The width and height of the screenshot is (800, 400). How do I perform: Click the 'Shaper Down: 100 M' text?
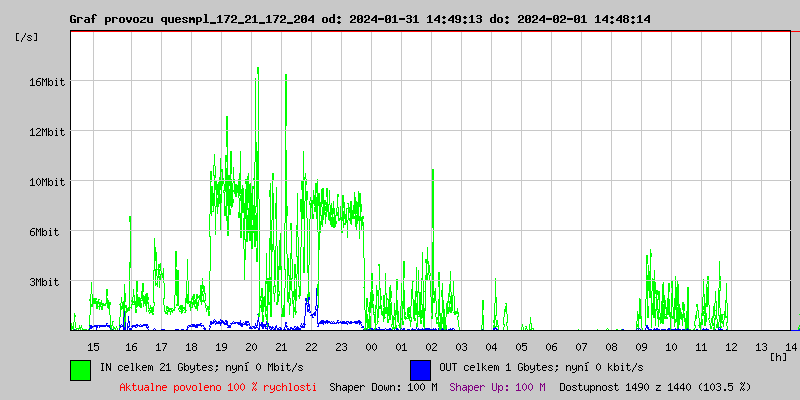coord(383,386)
